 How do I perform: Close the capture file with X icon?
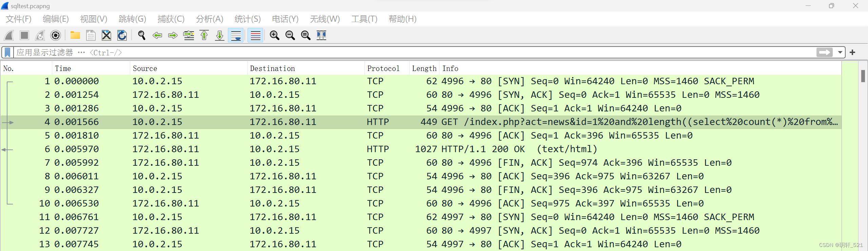[x=106, y=35]
